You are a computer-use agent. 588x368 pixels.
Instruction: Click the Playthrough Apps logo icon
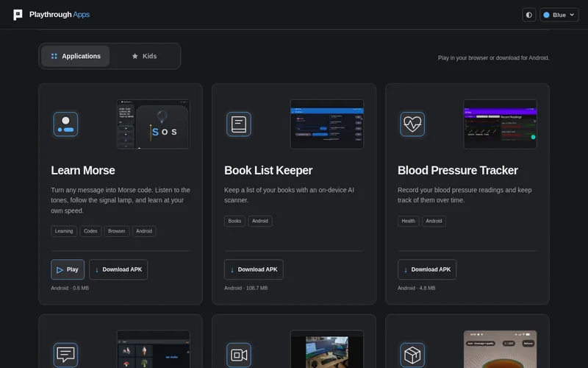click(x=18, y=15)
